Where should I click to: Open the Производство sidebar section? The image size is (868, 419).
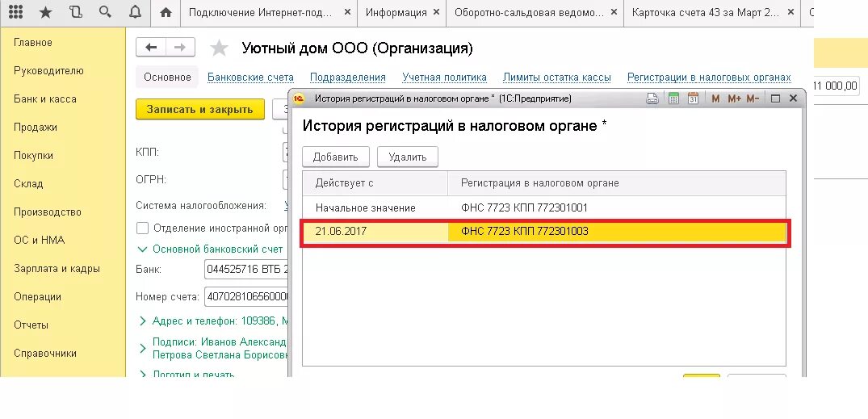click(48, 212)
